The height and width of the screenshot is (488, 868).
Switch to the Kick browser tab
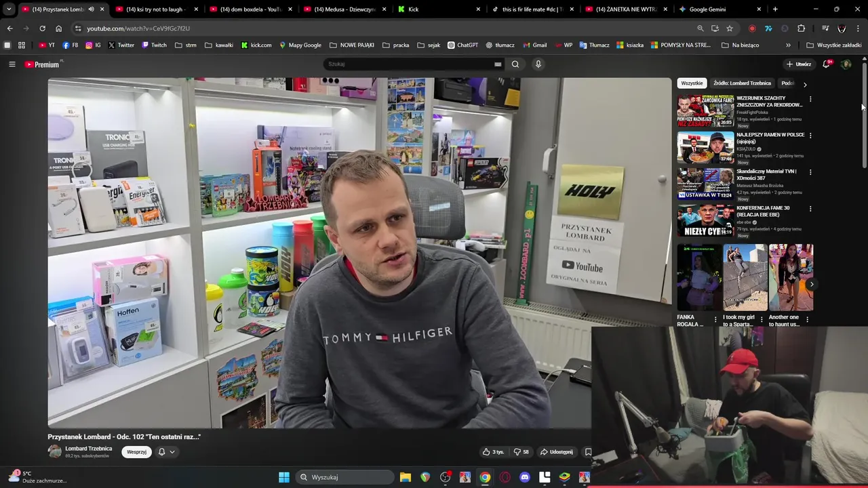pyautogui.click(x=438, y=9)
